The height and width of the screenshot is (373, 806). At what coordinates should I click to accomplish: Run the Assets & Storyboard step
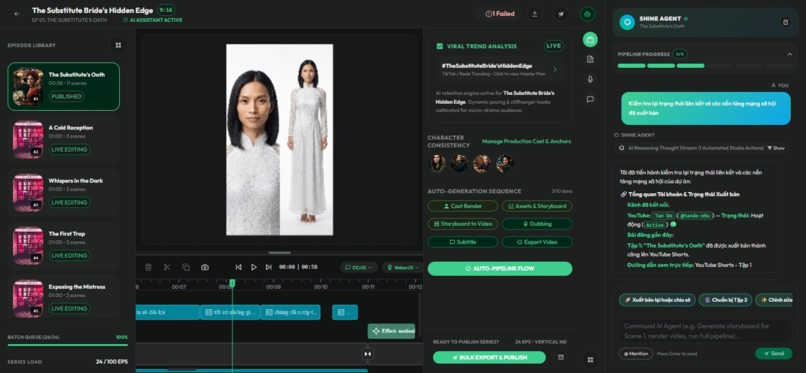(537, 206)
